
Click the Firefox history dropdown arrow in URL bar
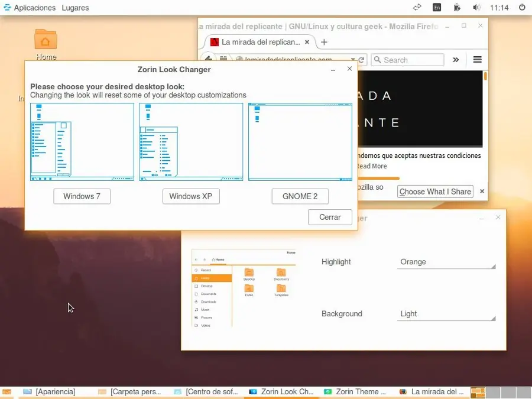[353, 60]
